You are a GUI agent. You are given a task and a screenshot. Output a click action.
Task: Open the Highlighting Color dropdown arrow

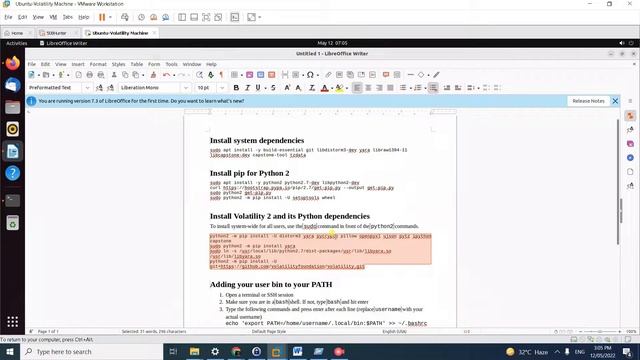coord(347,88)
